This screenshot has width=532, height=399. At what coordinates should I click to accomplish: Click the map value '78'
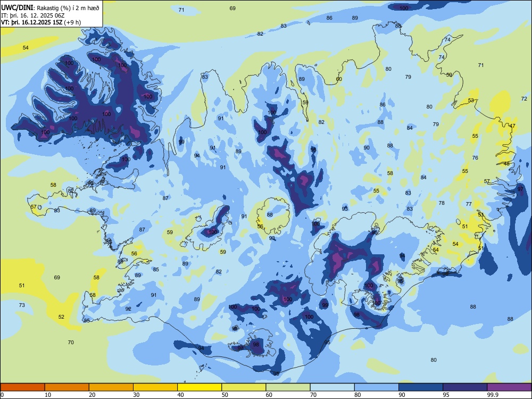pyautogui.click(x=442, y=203)
